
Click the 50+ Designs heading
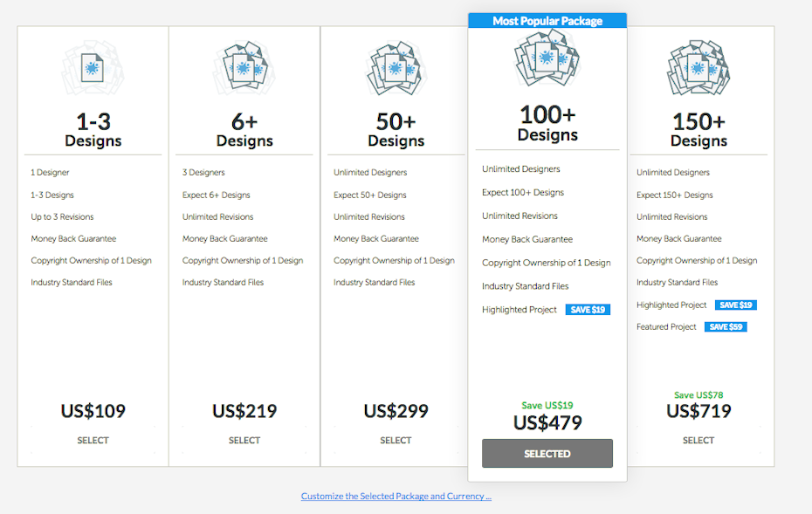pyautogui.click(x=396, y=130)
